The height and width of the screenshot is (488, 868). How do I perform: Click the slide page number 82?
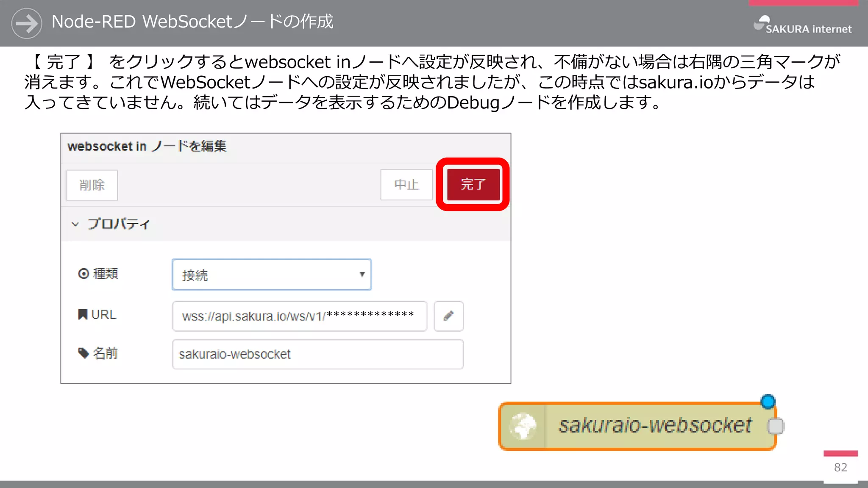tap(840, 467)
